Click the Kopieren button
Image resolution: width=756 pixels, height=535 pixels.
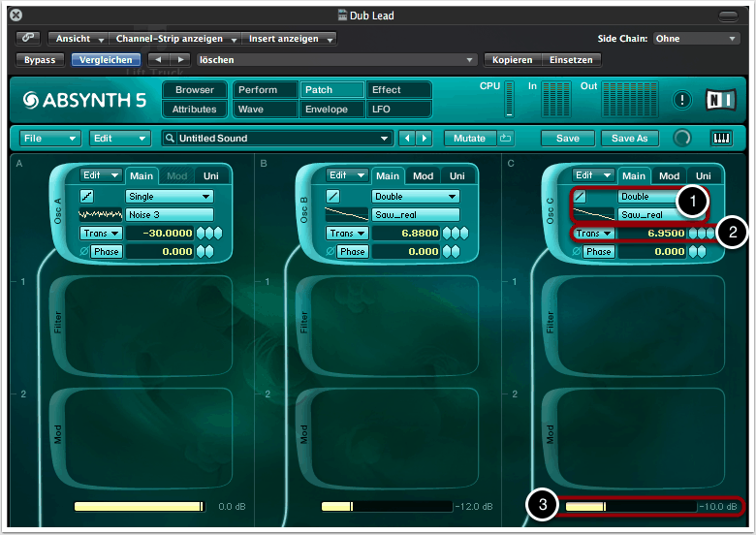[x=512, y=59]
